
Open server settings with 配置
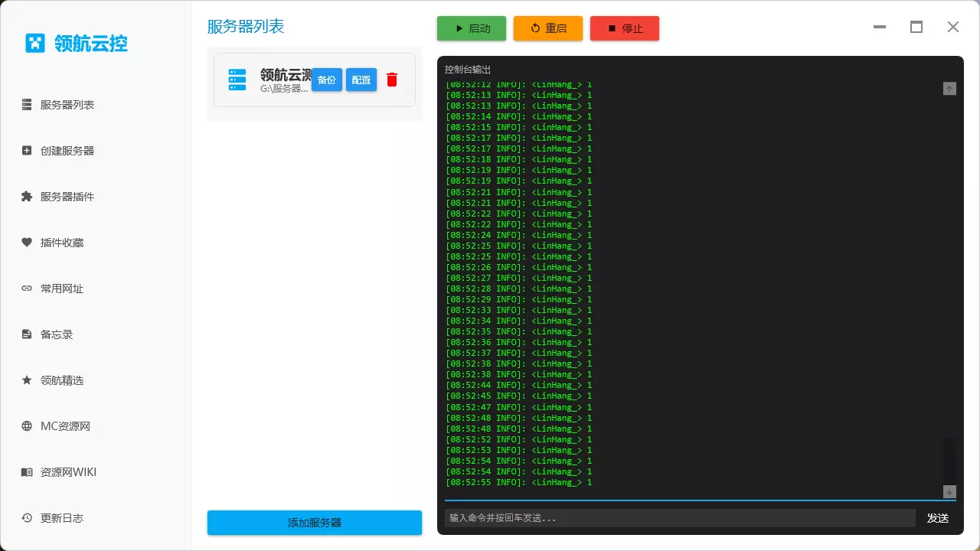pos(361,80)
